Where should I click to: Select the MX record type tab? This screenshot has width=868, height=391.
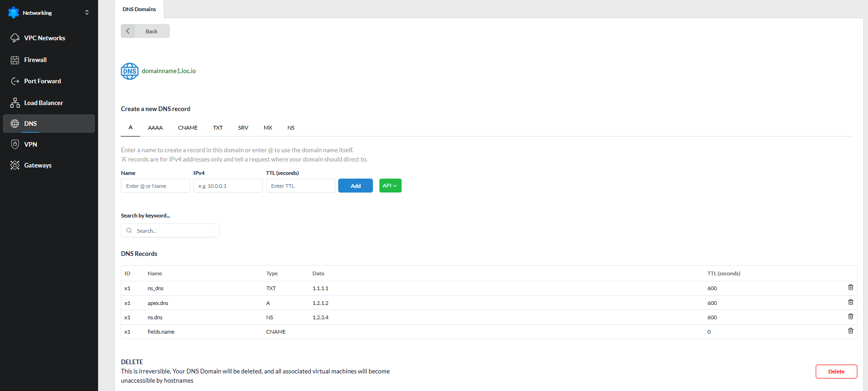[268, 128]
